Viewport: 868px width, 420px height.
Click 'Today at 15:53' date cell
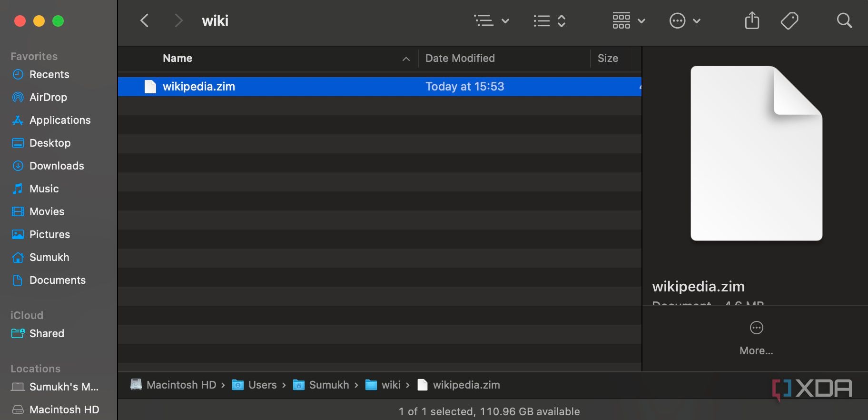pyautogui.click(x=465, y=87)
